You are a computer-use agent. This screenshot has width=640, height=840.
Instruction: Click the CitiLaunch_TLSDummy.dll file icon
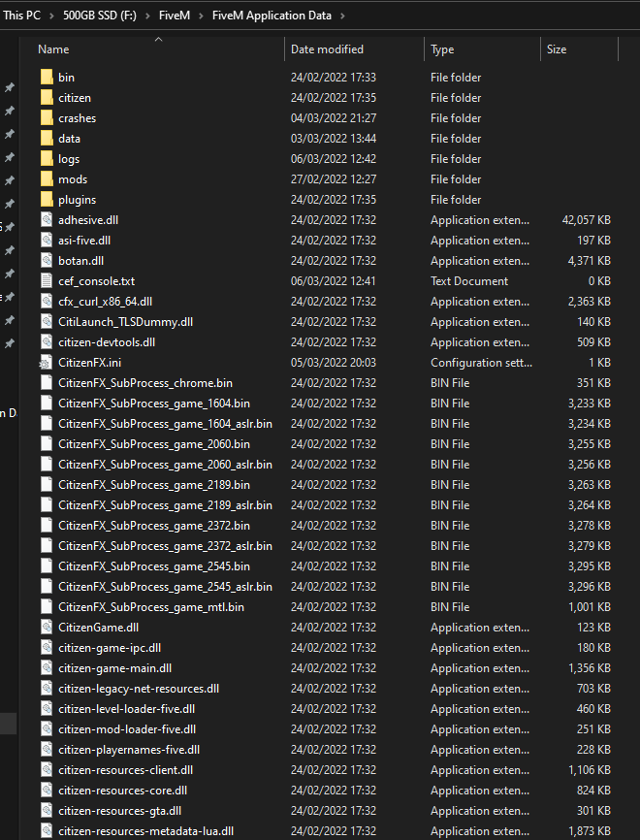47,321
